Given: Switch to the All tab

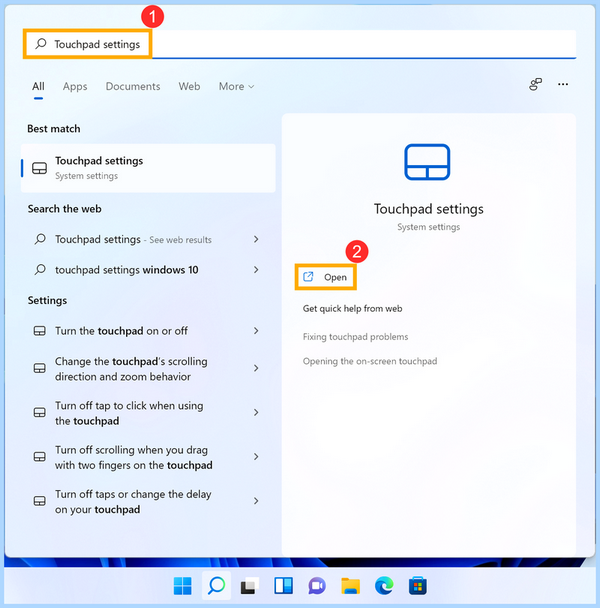Looking at the screenshot, I should point(38,86).
